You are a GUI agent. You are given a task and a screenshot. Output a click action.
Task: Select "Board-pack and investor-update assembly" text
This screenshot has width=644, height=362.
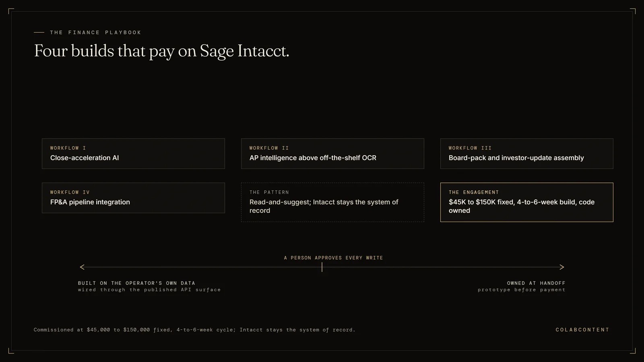pos(516,158)
